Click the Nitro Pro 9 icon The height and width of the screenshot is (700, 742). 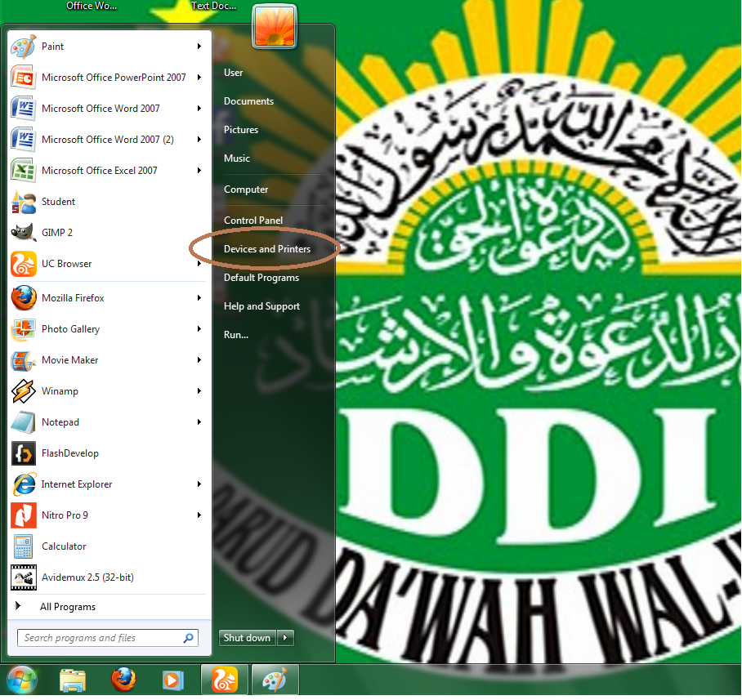click(x=23, y=515)
